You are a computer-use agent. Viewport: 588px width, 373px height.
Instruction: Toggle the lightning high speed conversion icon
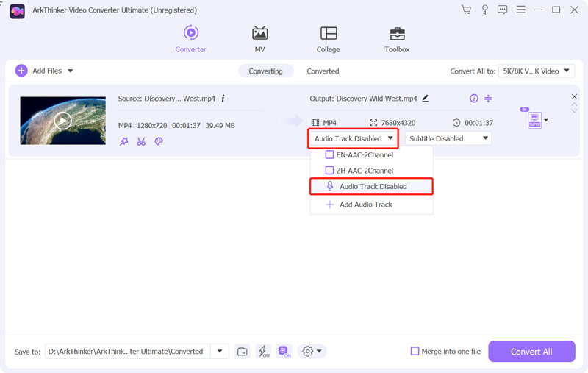click(264, 351)
